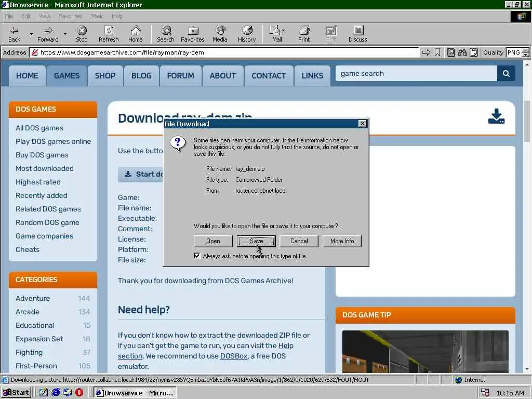Click the Start download button on the page
The height and width of the screenshot is (399, 532).
click(x=141, y=175)
